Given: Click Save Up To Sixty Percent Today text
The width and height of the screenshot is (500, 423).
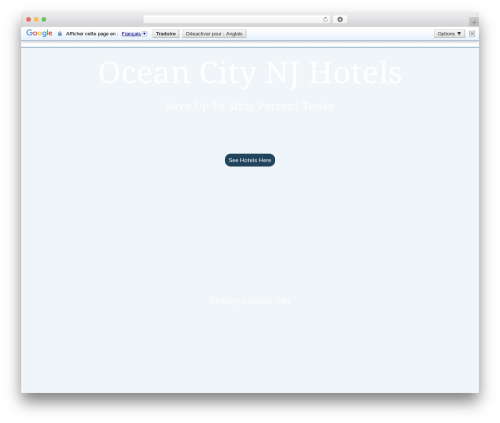Looking at the screenshot, I should pyautogui.click(x=250, y=106).
